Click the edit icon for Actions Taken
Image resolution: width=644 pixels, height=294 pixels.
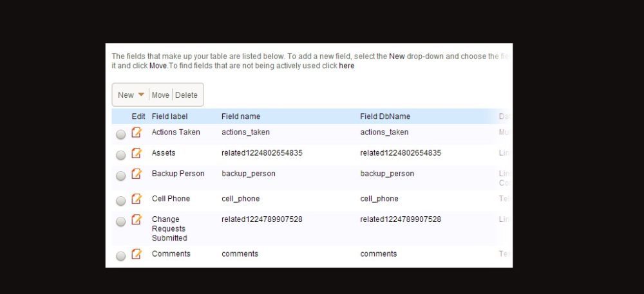click(136, 133)
